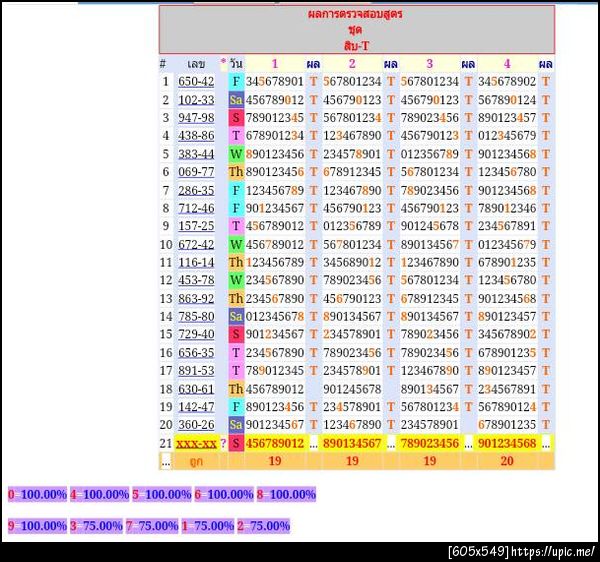Select the 453-78 link
Viewport: 600px width, 562px height.
click(x=196, y=280)
